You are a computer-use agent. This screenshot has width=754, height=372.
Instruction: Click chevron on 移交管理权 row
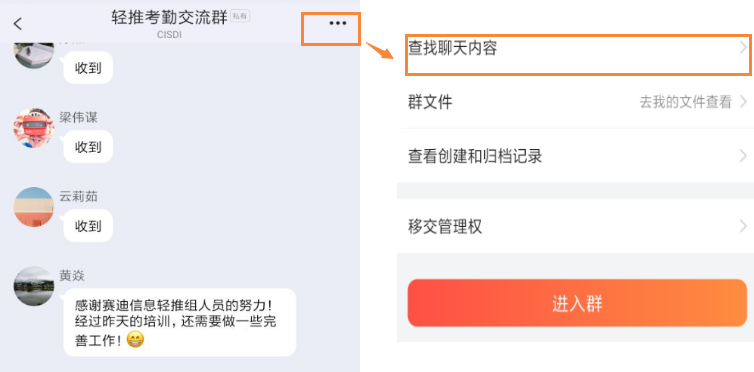(743, 226)
